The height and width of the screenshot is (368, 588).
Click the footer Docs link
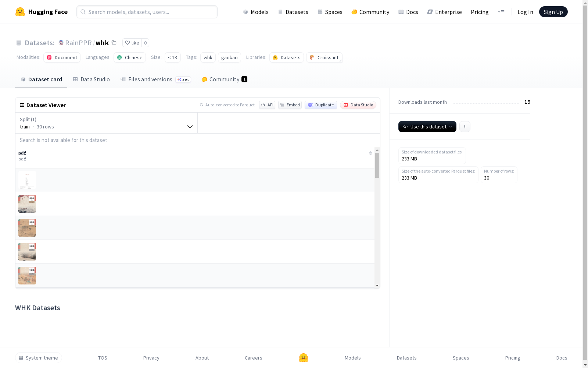562,358
